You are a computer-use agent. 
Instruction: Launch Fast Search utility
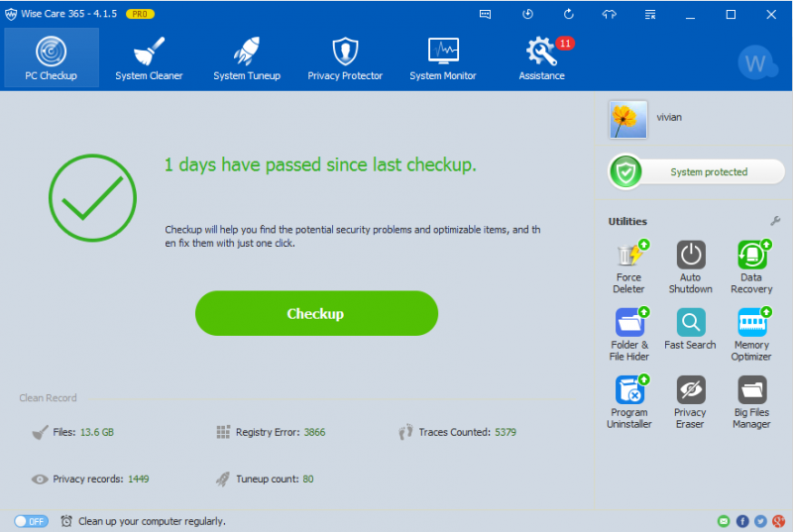[690, 330]
